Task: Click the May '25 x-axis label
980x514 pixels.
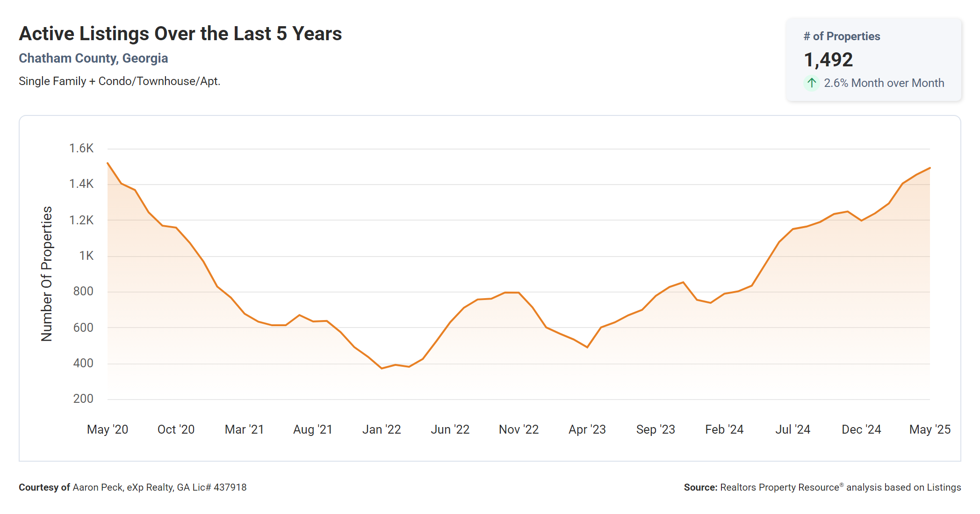Action: tap(930, 429)
